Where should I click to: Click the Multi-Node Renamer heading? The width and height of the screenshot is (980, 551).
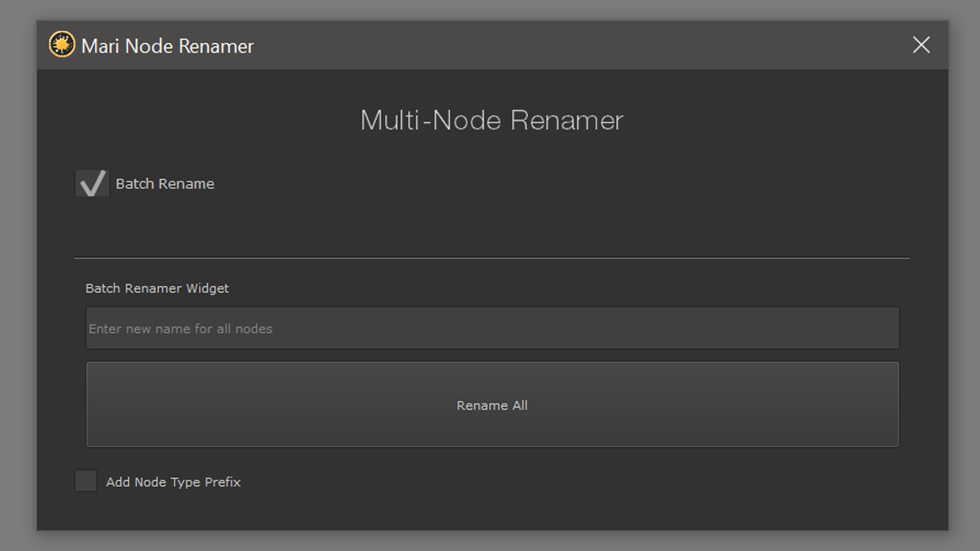(492, 120)
